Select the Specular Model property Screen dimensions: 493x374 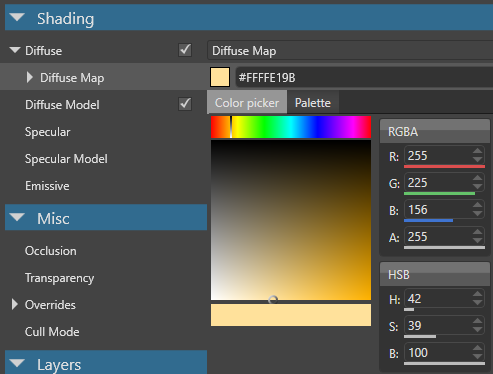[x=66, y=159]
